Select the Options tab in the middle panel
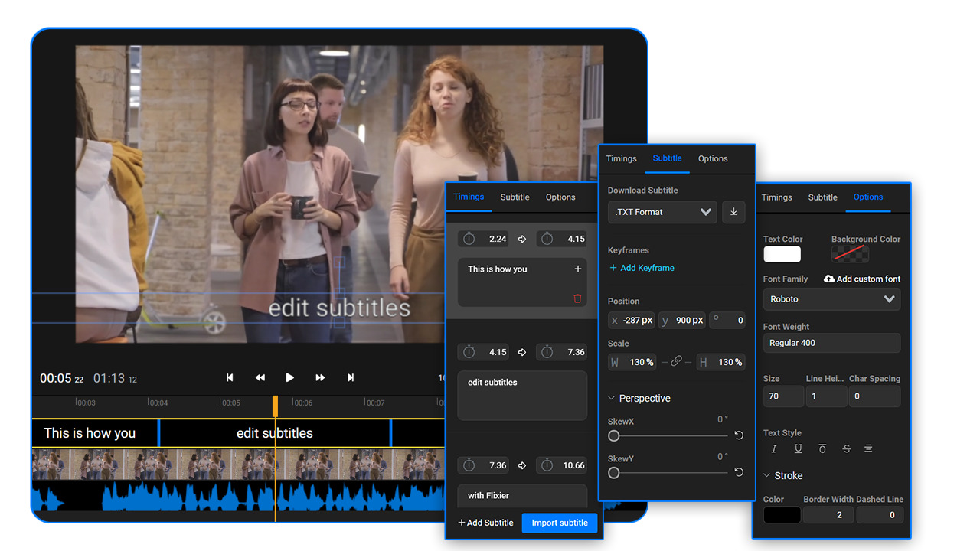Screen dimensions: 980x551 (x=712, y=158)
